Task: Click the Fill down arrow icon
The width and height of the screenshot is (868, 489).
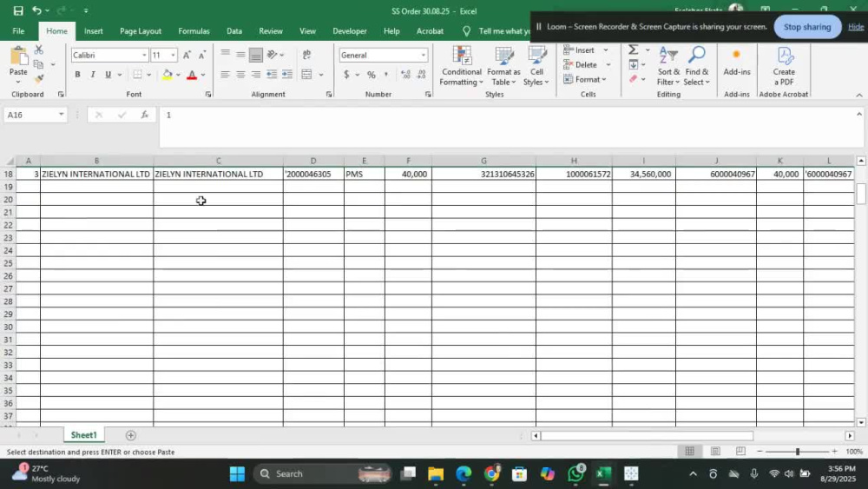Action: 634,65
